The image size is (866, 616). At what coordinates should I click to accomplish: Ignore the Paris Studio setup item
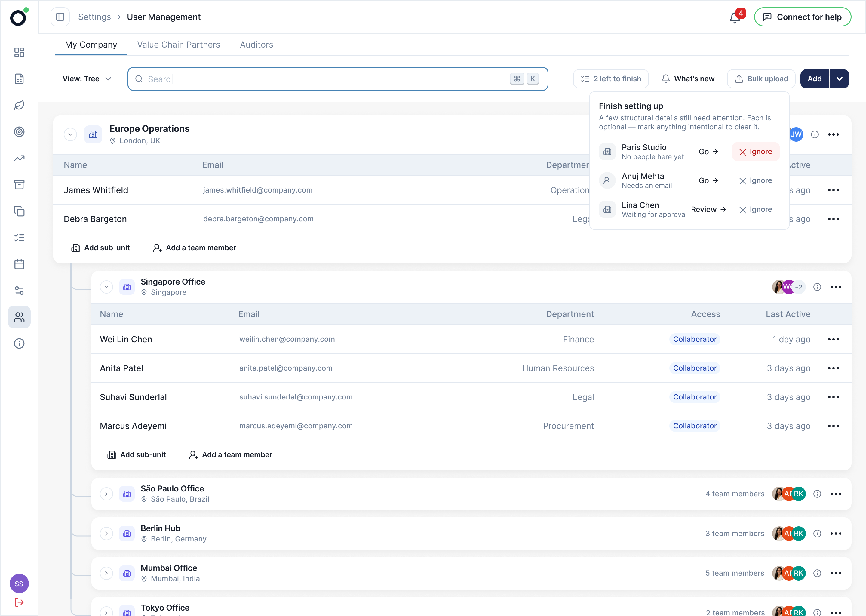pyautogui.click(x=755, y=152)
